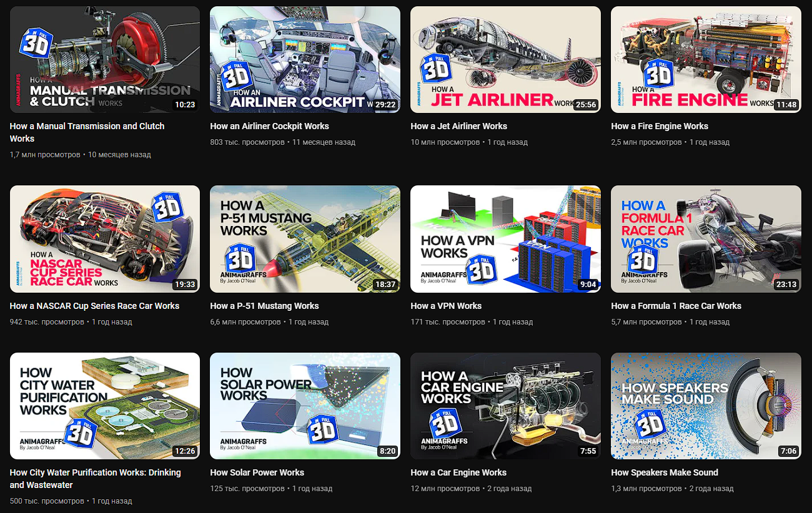Select the "803 тыс. просмотров" text
812x513 pixels.
click(248, 142)
